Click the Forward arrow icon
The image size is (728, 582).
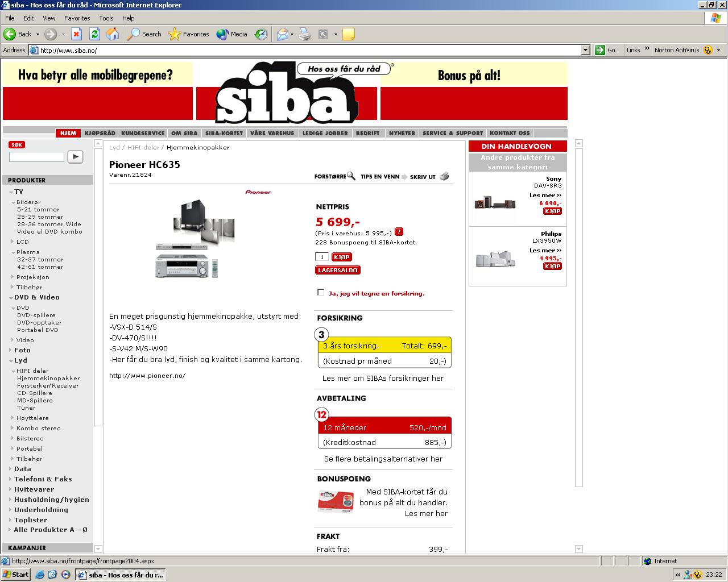(51, 34)
